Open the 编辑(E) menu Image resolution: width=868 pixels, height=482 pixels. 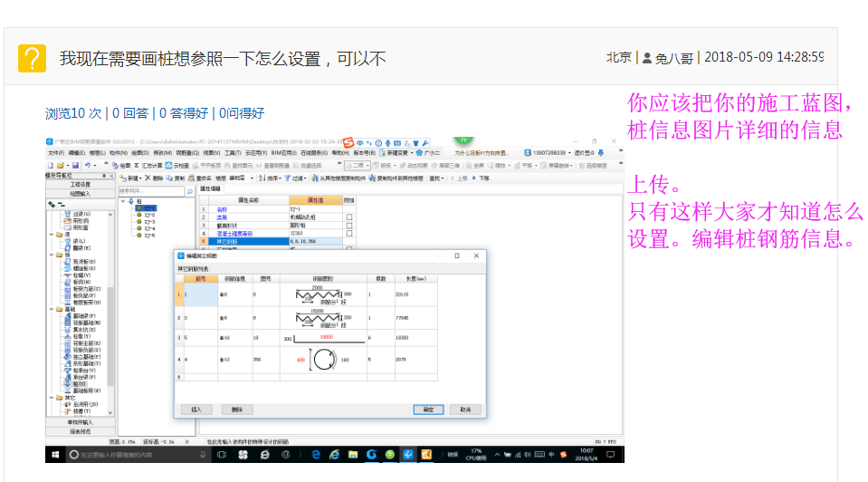pos(76,153)
